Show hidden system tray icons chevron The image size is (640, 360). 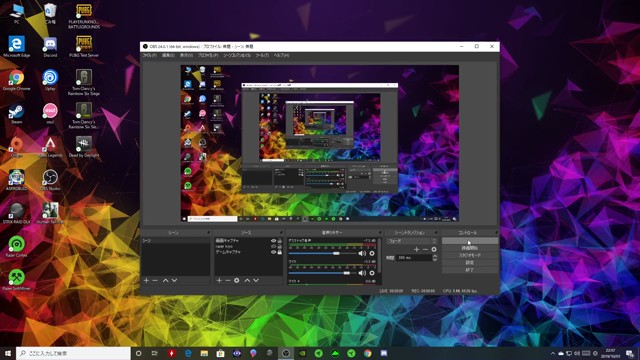point(553,353)
